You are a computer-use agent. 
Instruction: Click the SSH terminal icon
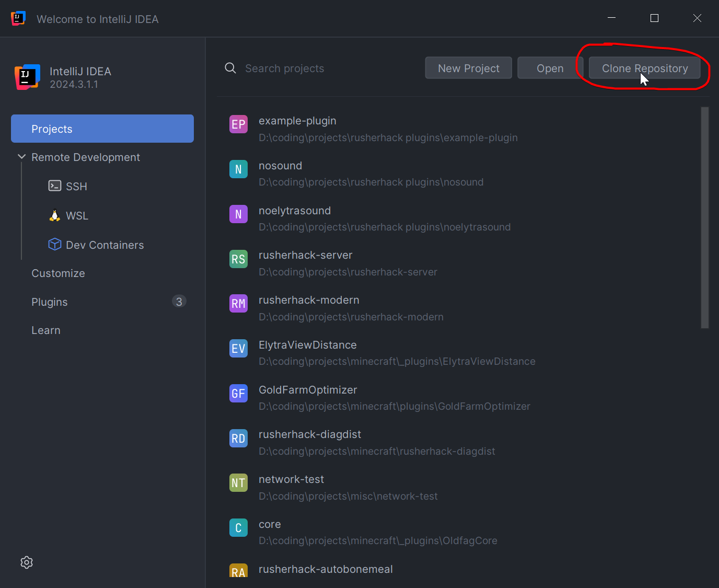[55, 186]
